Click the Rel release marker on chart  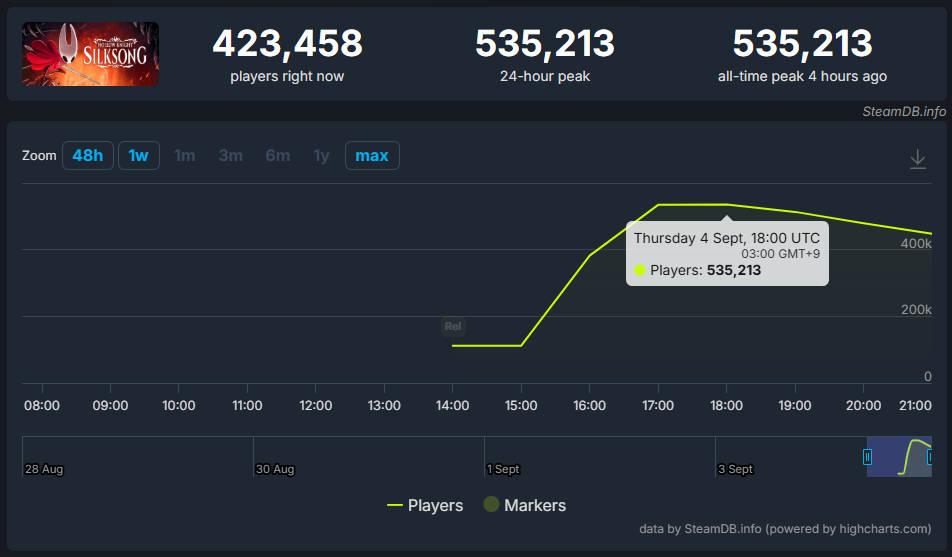[453, 326]
